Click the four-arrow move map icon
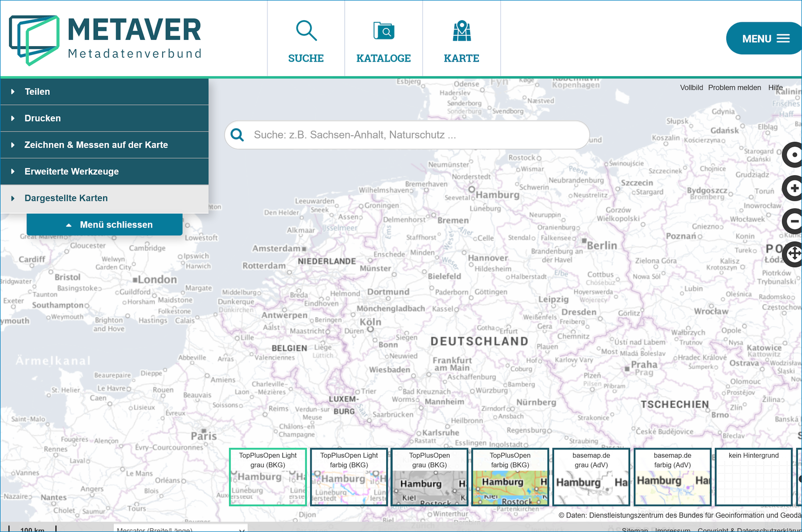The height and width of the screenshot is (532, 802). pos(793,254)
